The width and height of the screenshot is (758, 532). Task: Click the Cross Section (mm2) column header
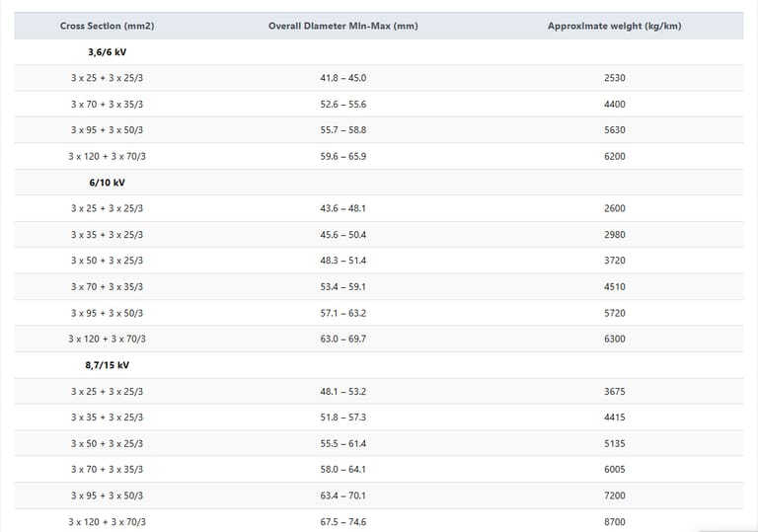coord(107,26)
